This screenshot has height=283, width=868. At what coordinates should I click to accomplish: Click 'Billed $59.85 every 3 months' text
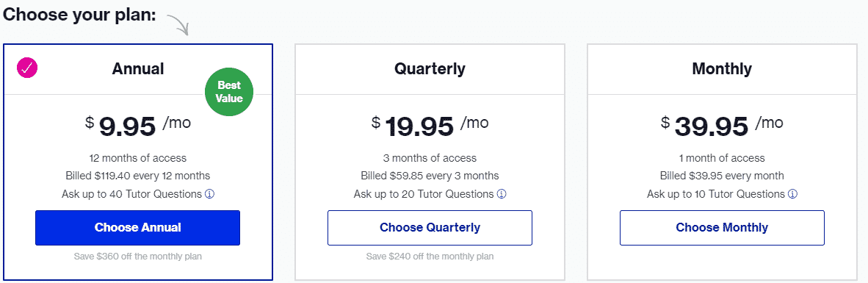click(430, 176)
